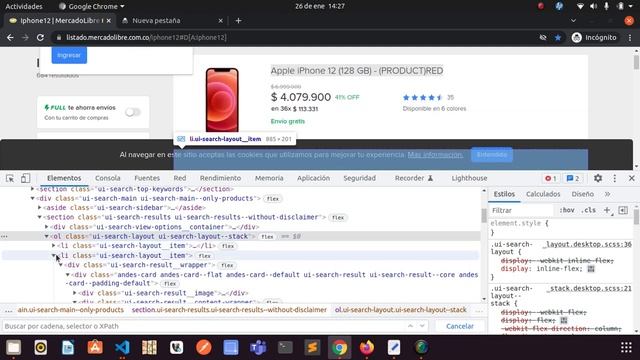640x360 pixels.
Task: Open Apple iPhone 12 (128 GB) product title
Action: pyautogui.click(x=357, y=71)
